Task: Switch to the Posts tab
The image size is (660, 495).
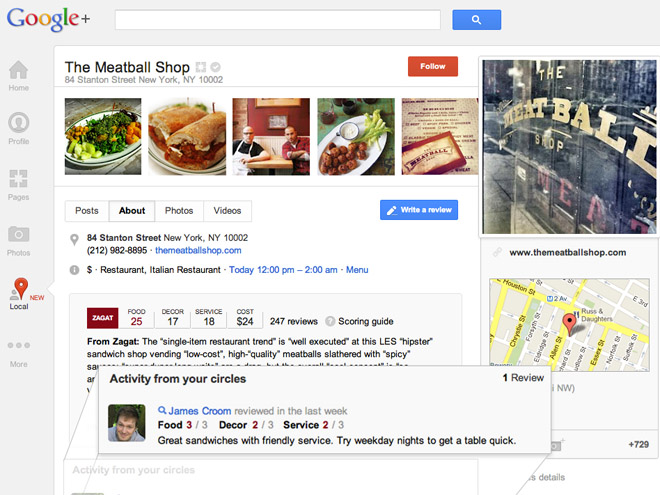Action: pos(87,211)
